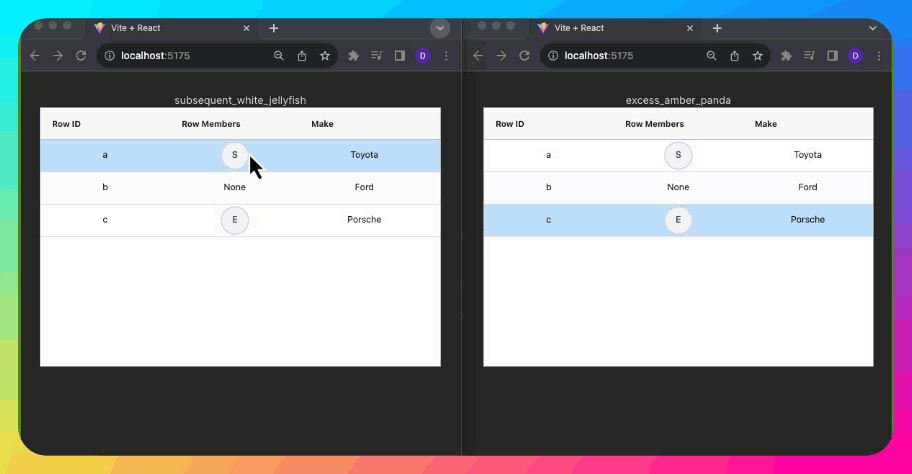Select the Toyota cell in the right table
The width and height of the screenshot is (912, 474).
[x=807, y=155]
